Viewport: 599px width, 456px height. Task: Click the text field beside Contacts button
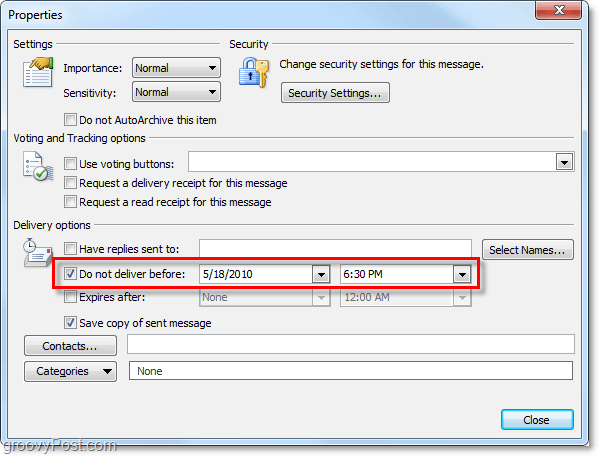point(351,344)
